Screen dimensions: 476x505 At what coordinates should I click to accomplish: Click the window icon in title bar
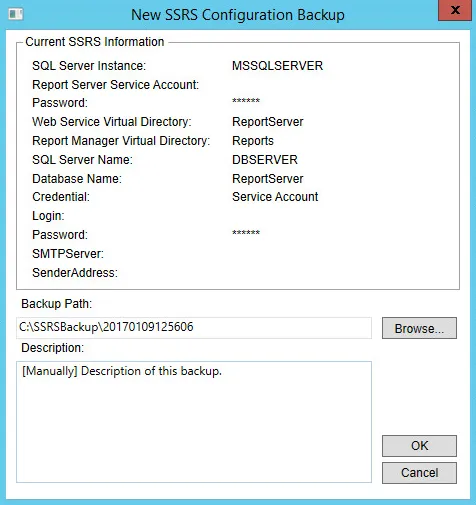point(16,14)
